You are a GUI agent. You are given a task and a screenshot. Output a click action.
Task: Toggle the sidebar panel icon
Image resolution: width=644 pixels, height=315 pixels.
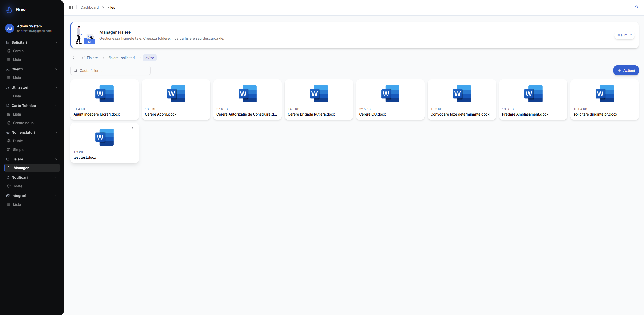pos(71,7)
